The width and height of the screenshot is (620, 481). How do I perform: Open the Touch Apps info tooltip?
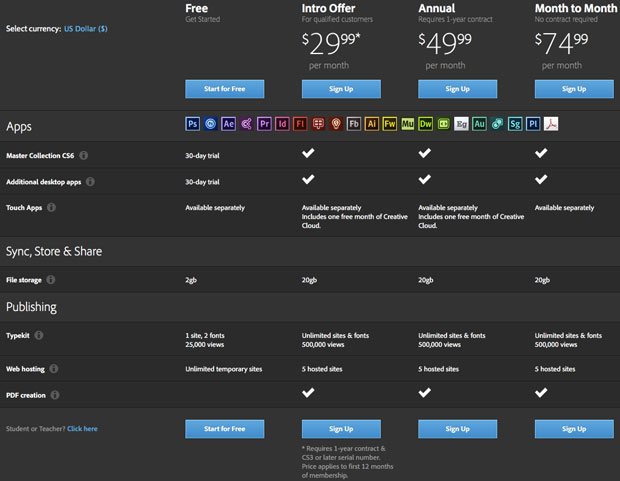pyautogui.click(x=52, y=207)
